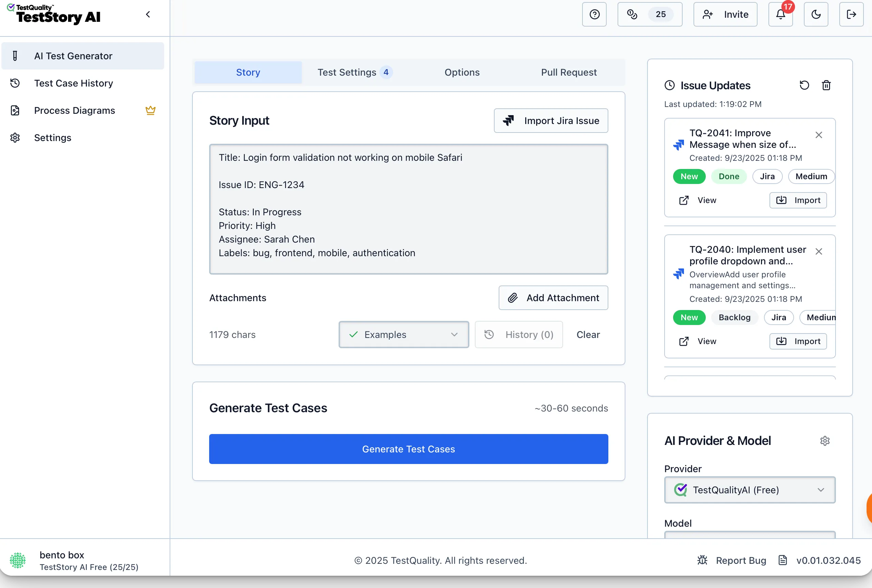Click Jira tag on TQ-2040 card

click(779, 318)
